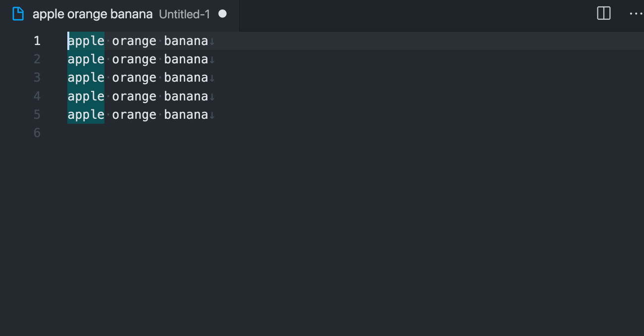The height and width of the screenshot is (336, 644).
Task: Click the highlighted apple on line 5
Action: tap(86, 115)
